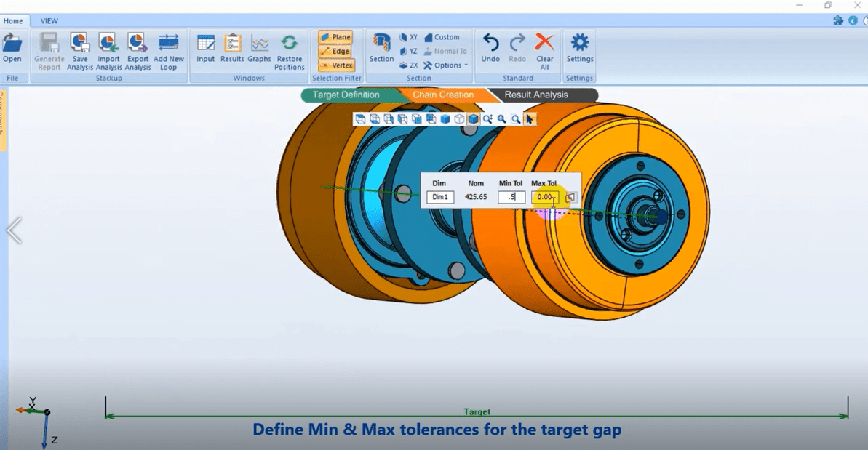Open the Graphs window

tap(259, 44)
